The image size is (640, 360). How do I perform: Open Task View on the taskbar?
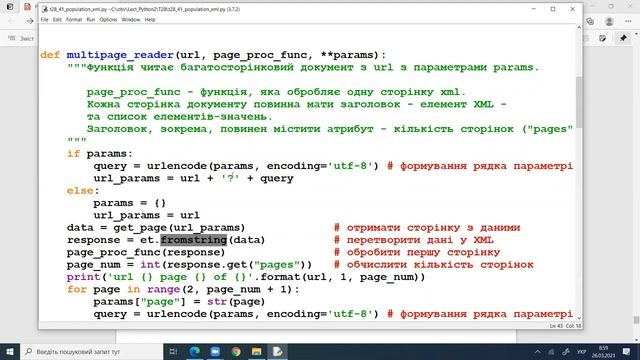point(173,351)
